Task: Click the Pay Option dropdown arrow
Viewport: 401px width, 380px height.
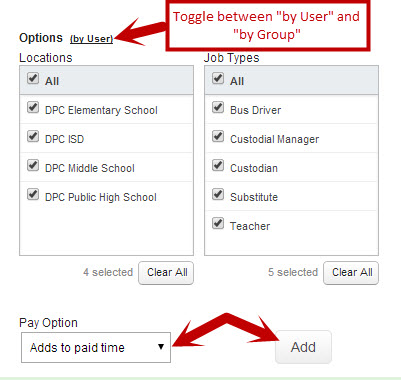Action: pos(161,347)
